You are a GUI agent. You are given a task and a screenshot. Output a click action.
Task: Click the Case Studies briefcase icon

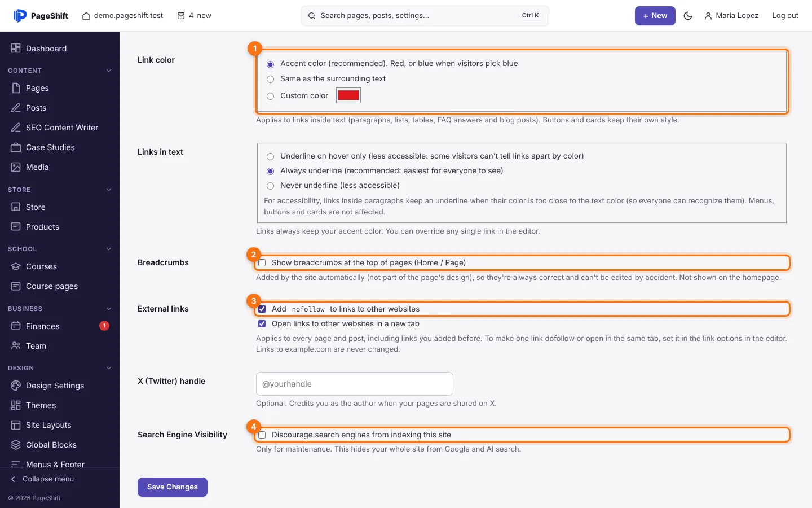point(16,147)
